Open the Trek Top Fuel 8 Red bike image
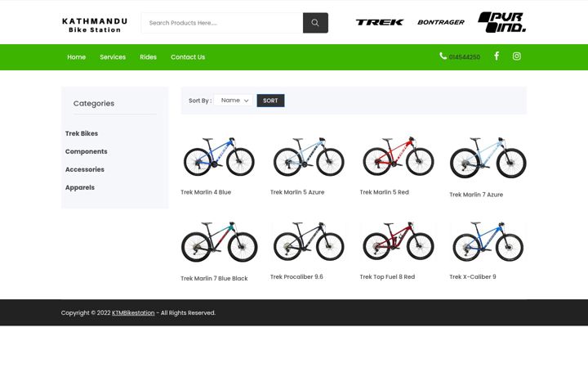 [x=399, y=241]
